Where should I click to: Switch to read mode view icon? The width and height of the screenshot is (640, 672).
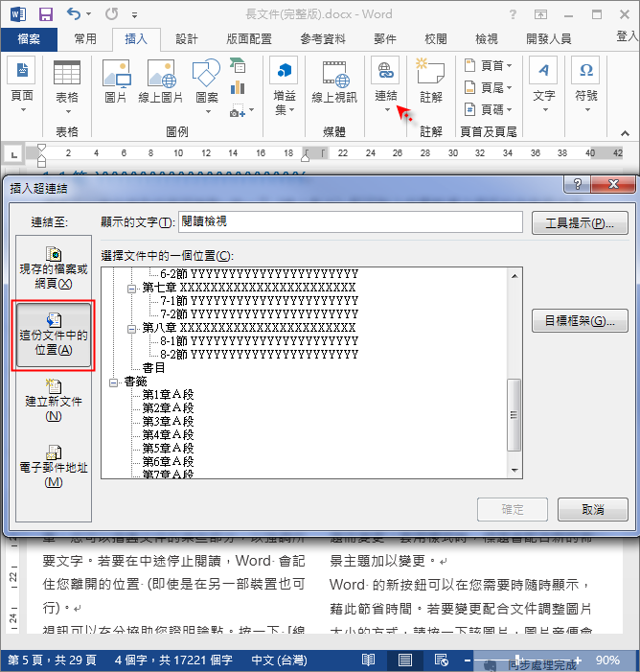coord(368,660)
